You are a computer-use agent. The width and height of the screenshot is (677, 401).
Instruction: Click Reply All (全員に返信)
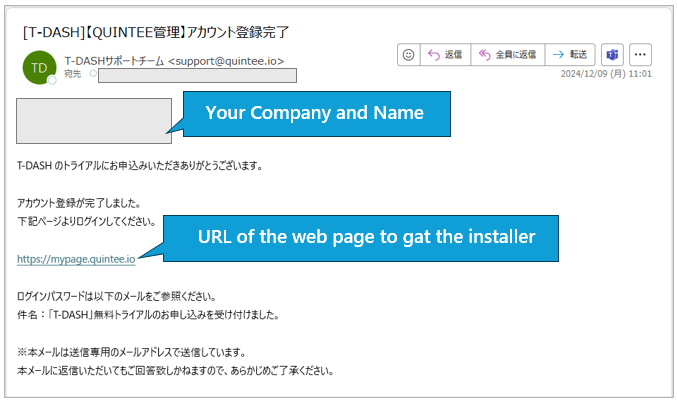point(506,54)
